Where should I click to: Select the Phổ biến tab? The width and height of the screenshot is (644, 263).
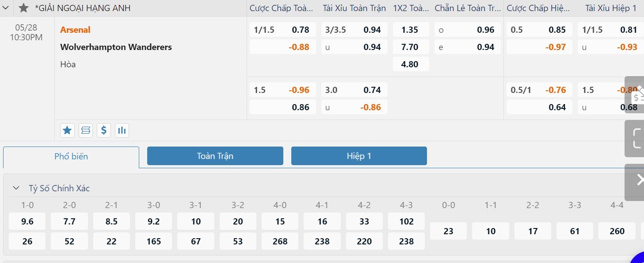[x=71, y=156]
